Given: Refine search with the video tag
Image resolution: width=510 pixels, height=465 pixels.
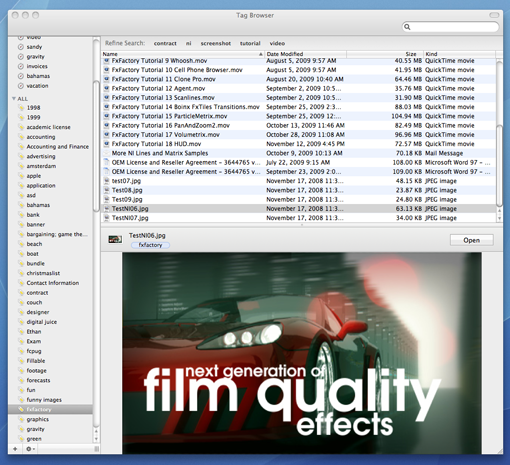Looking at the screenshot, I should click(x=277, y=43).
